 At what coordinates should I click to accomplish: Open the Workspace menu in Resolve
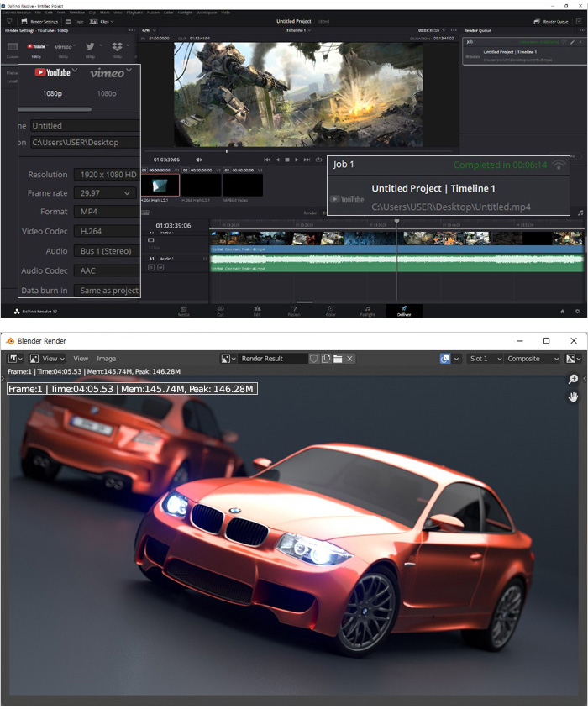207,13
